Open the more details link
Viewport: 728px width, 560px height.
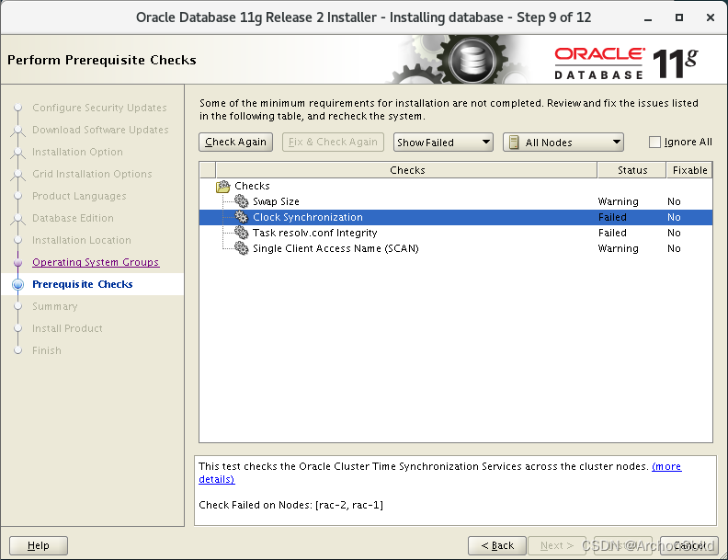point(666,466)
